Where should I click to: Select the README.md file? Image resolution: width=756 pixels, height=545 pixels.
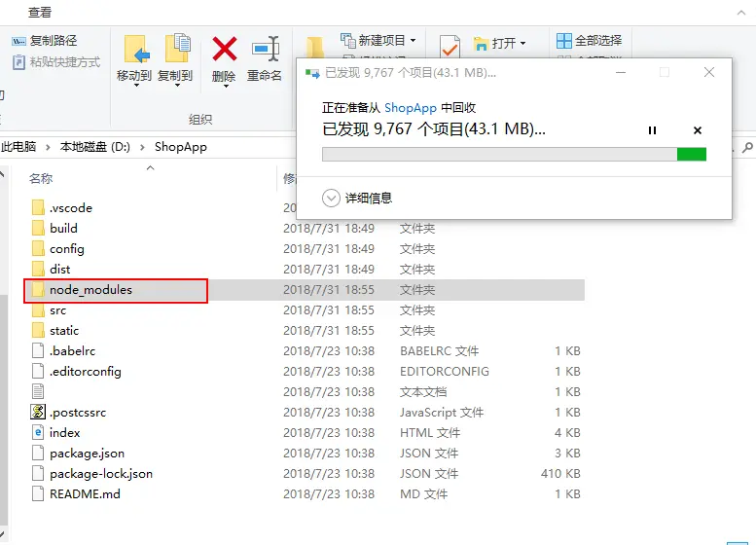(85, 494)
